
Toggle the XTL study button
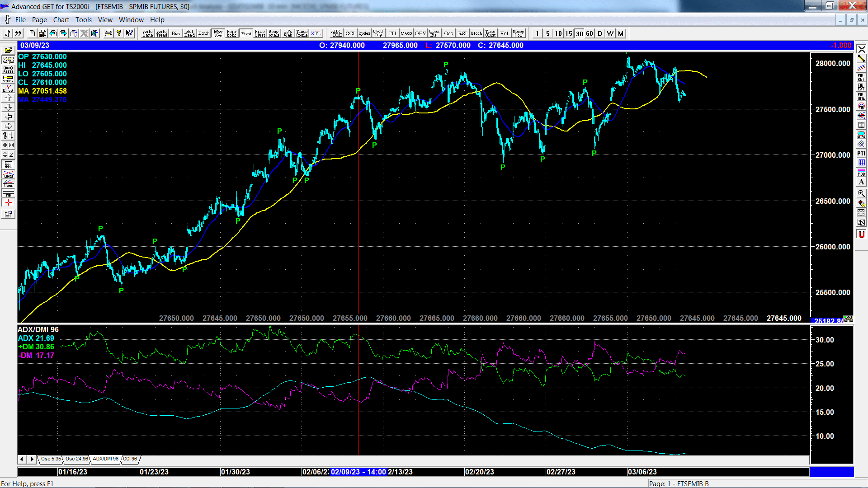pyautogui.click(x=316, y=33)
